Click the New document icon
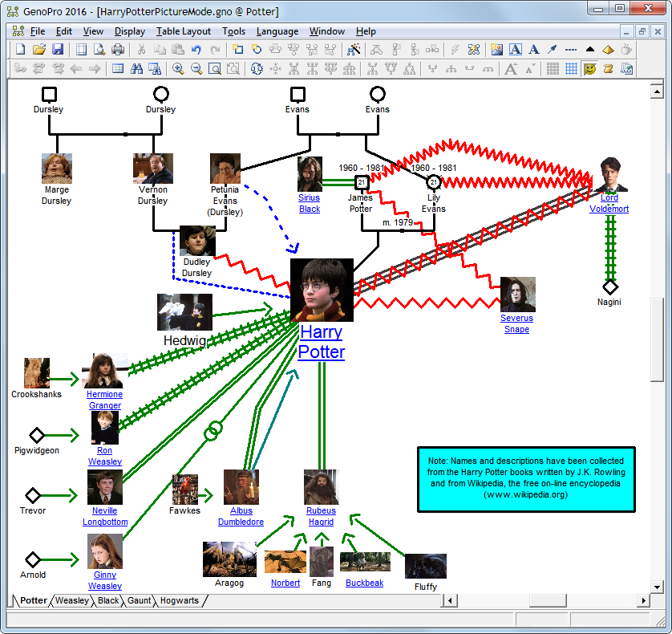 (21, 50)
